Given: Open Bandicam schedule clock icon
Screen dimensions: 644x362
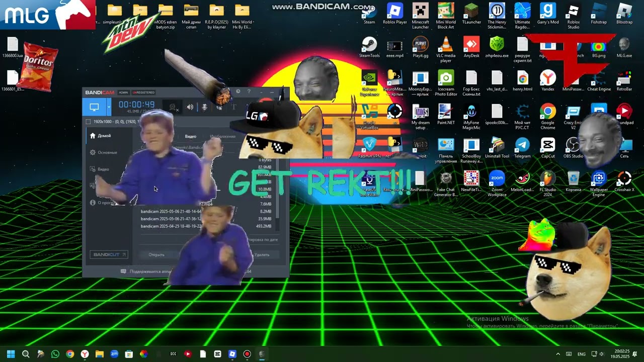Looking at the screenshot, I should pos(238,92).
